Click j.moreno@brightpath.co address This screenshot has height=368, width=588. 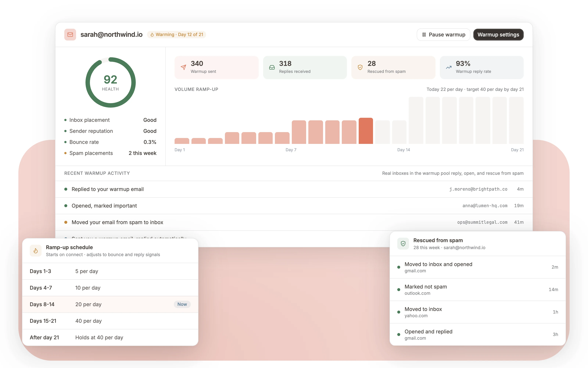click(x=478, y=189)
